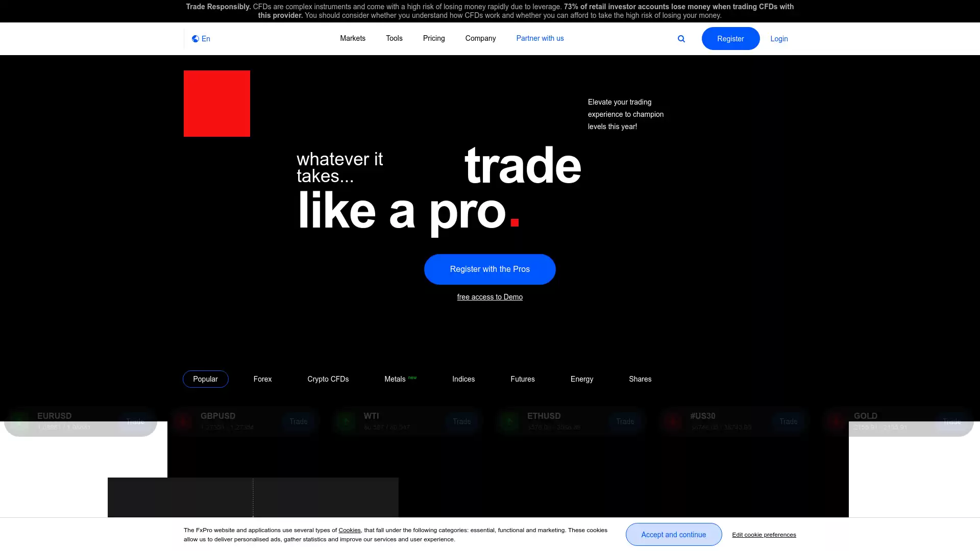
Task: Expand the Tools navigation dropdown
Action: 394,38
